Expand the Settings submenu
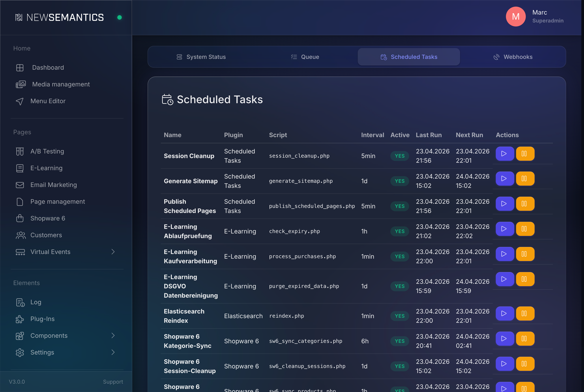584x392 pixels. [113, 352]
